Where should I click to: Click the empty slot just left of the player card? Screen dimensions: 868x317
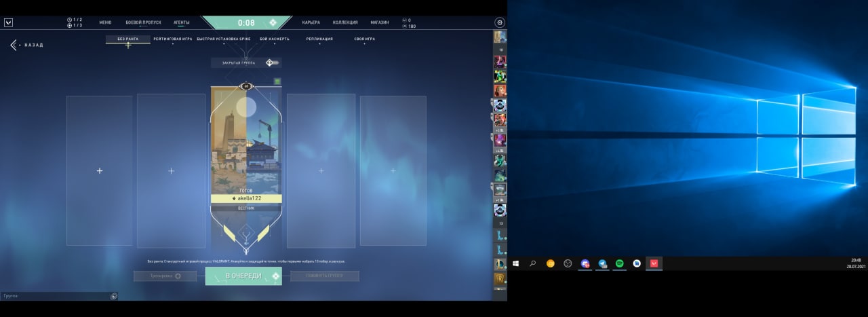(x=171, y=171)
